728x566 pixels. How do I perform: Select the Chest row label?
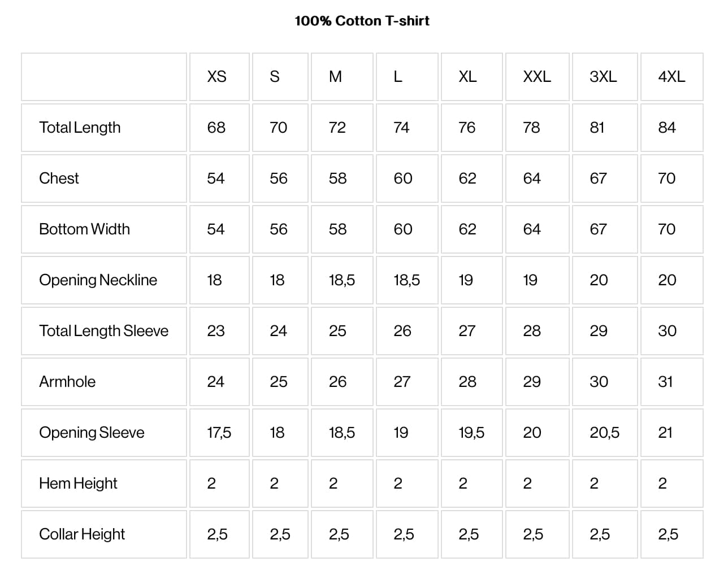(59, 178)
